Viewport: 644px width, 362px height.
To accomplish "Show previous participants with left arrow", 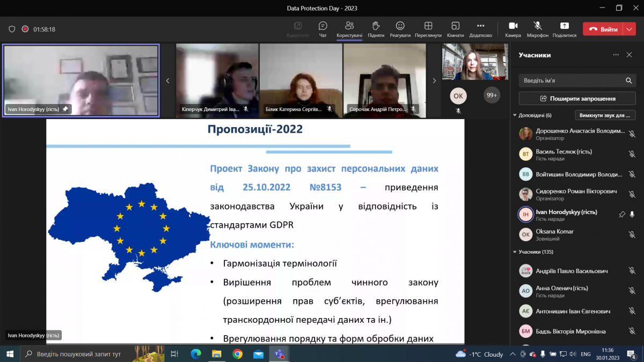I will (x=167, y=80).
